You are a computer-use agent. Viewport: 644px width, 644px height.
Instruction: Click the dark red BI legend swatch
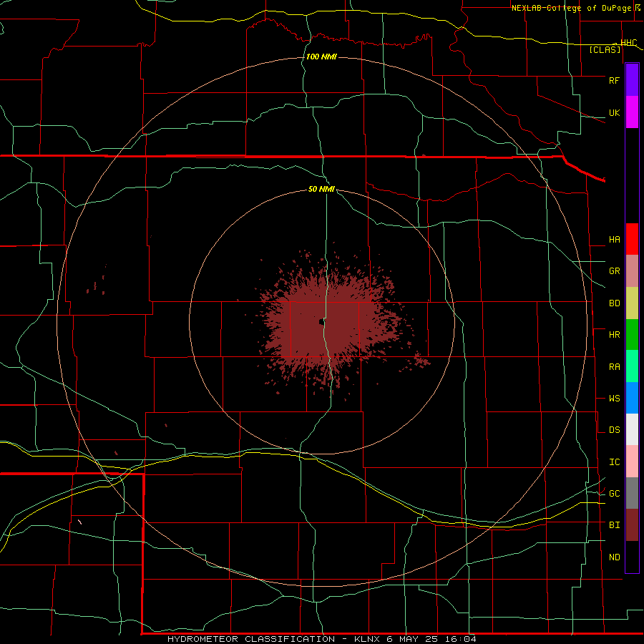click(632, 525)
